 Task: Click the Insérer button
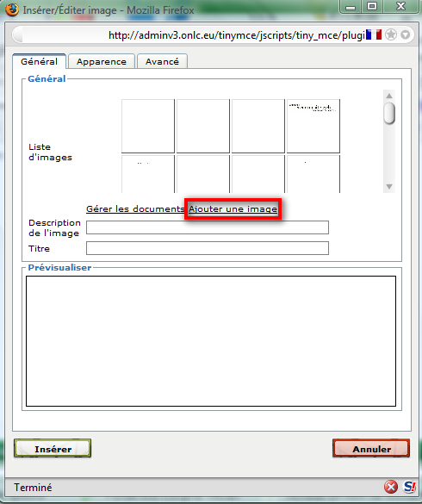click(x=53, y=449)
